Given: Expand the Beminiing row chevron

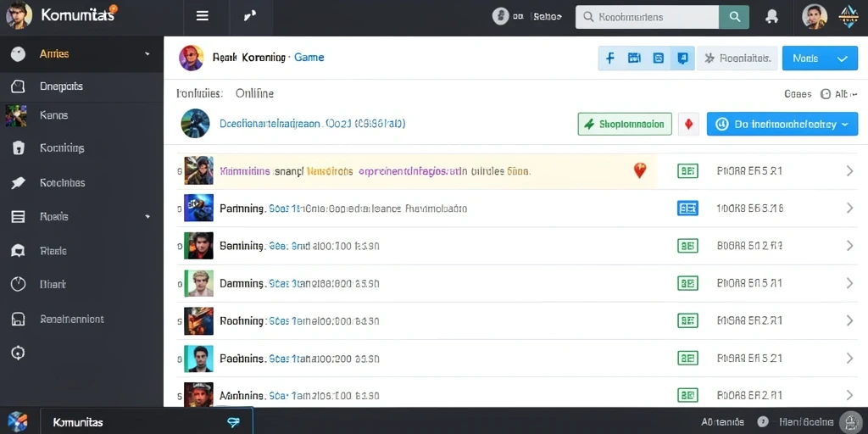Looking at the screenshot, I should pos(849,246).
